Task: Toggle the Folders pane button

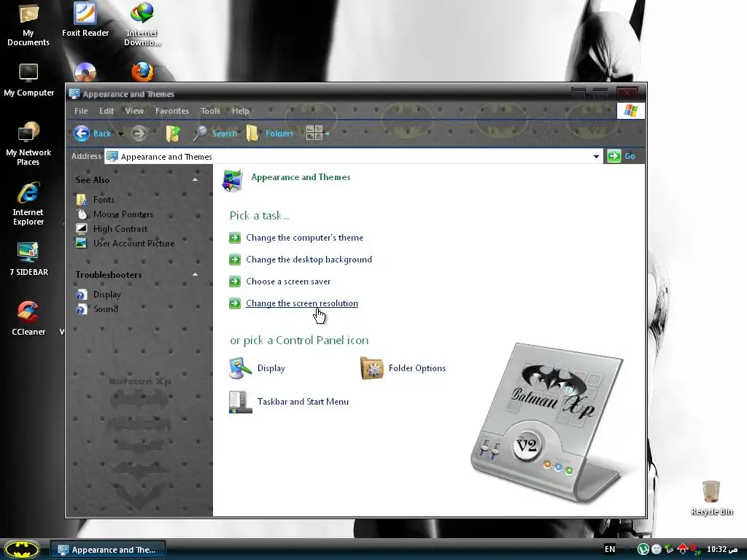Action: coord(270,133)
